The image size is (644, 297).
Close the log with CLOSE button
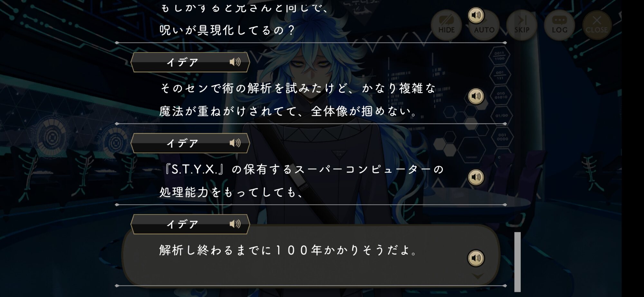[597, 25]
